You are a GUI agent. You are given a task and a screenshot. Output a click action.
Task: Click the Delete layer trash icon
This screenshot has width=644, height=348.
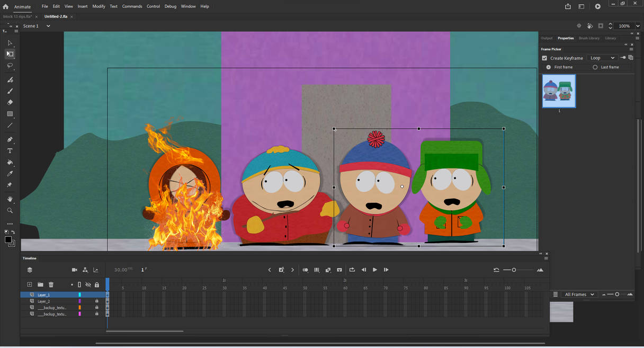51,284
